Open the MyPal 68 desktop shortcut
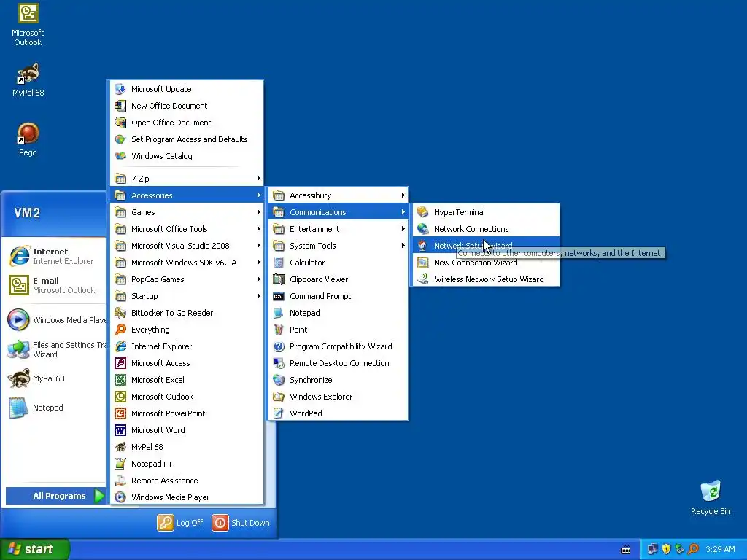This screenshot has height=560, width=747. [28, 80]
